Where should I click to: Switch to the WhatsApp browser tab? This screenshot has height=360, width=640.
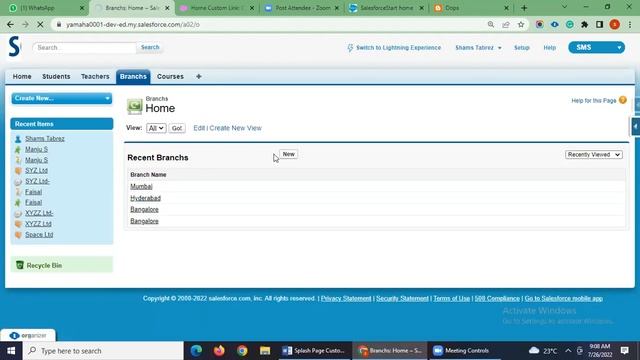pos(44,8)
